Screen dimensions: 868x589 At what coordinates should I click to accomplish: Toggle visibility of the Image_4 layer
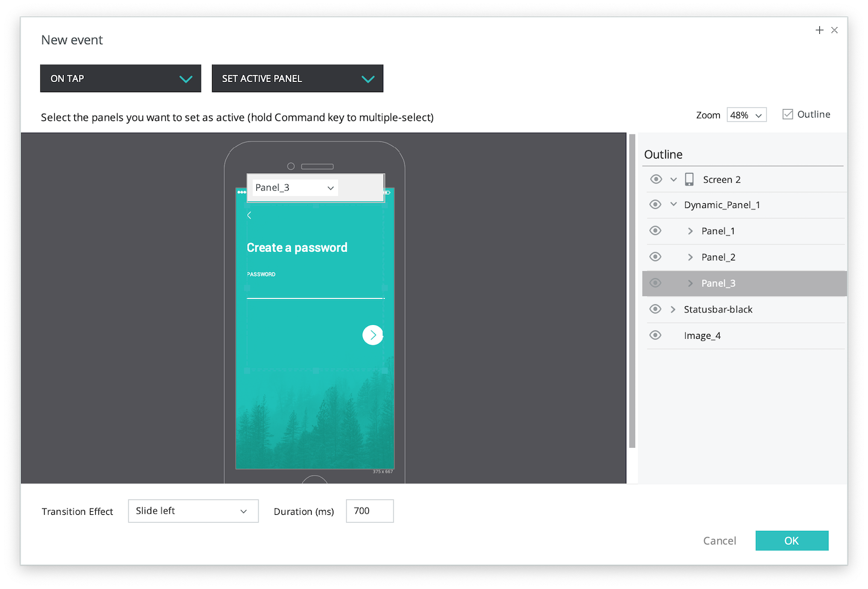point(655,335)
